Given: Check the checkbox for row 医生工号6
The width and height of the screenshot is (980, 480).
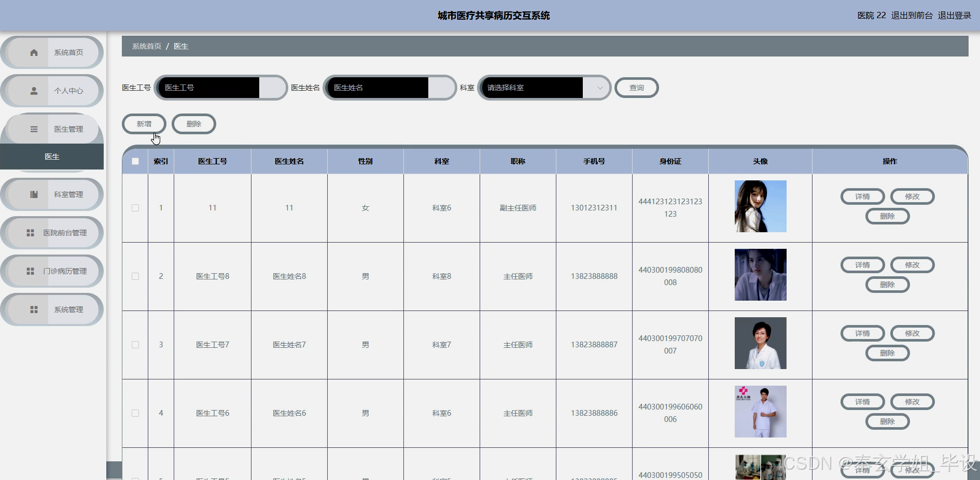Looking at the screenshot, I should tap(135, 413).
